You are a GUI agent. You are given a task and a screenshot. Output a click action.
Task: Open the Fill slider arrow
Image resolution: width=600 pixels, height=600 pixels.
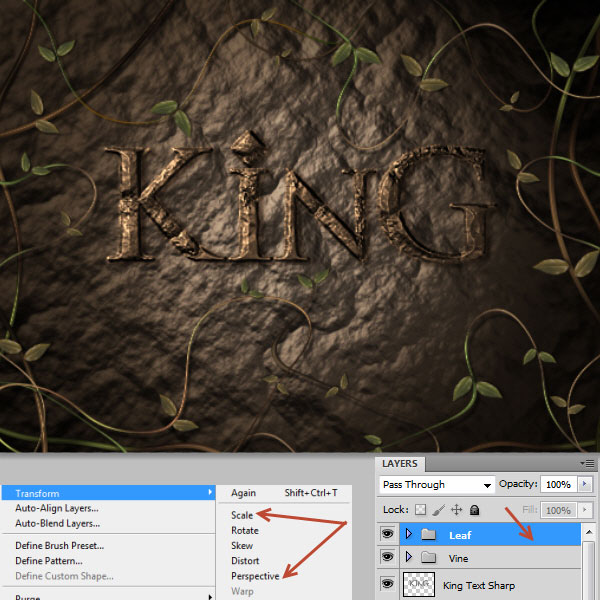[x=584, y=510]
